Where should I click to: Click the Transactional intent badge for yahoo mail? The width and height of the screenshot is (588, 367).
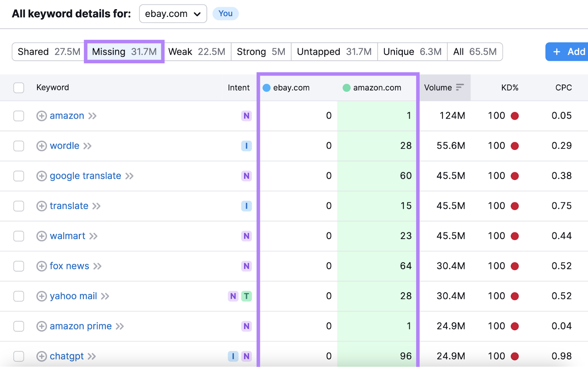(247, 296)
